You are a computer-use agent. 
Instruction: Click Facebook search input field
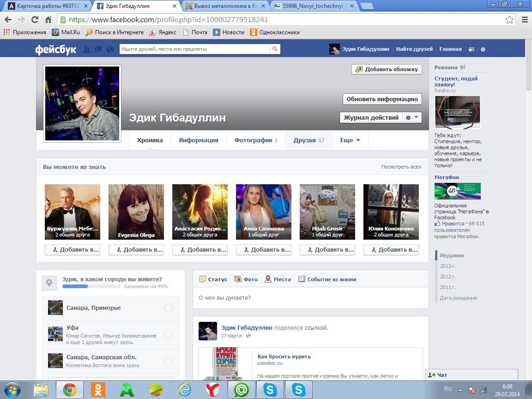(195, 49)
